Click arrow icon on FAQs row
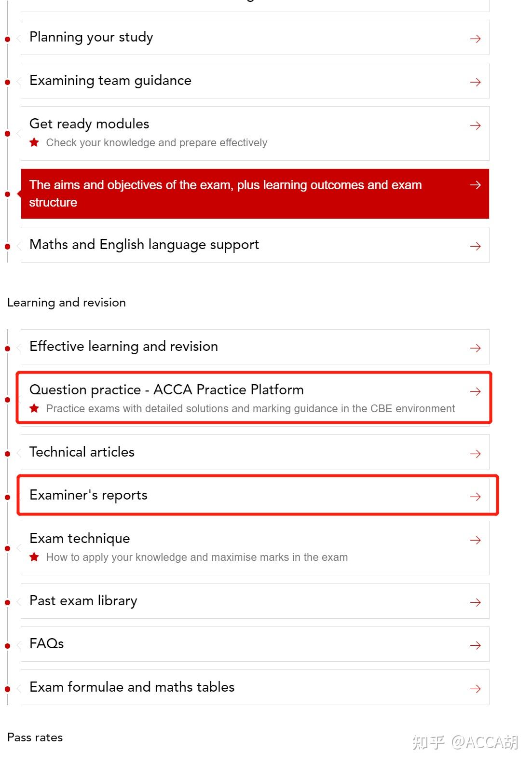Screen dimensions: 532x765 [x=475, y=645]
